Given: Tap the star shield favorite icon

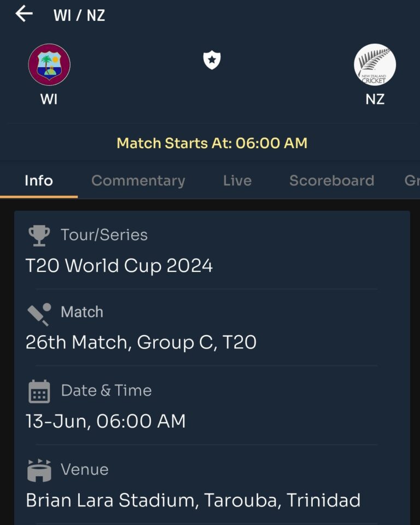Looking at the screenshot, I should [x=212, y=60].
